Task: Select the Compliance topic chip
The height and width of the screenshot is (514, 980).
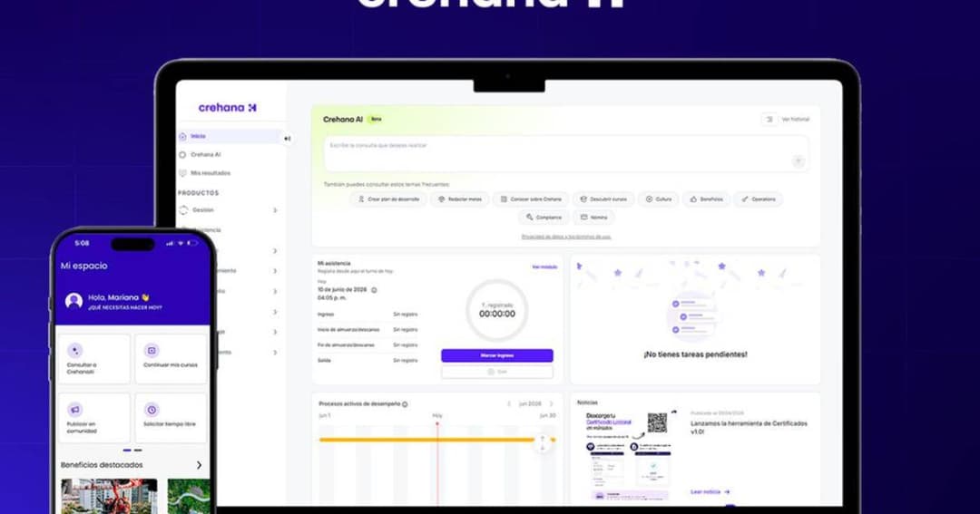Action: pyautogui.click(x=544, y=218)
